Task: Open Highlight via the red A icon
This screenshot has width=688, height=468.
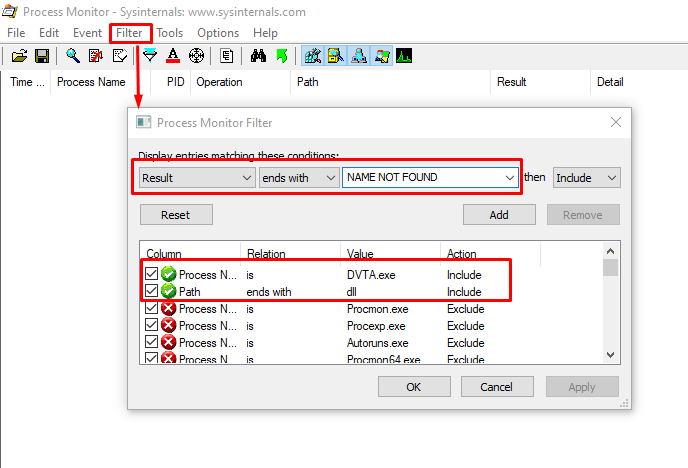Action: pyautogui.click(x=173, y=56)
